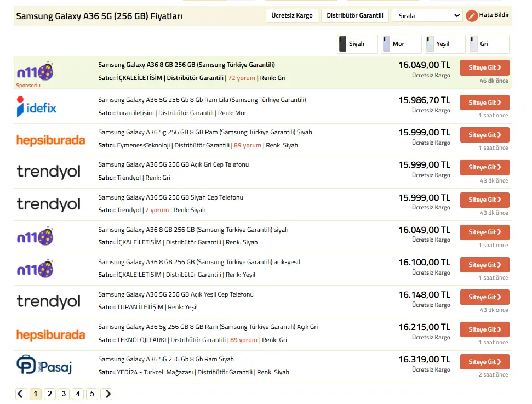The height and width of the screenshot is (404, 532).
Task: Select the Mor color option
Action: click(401, 44)
